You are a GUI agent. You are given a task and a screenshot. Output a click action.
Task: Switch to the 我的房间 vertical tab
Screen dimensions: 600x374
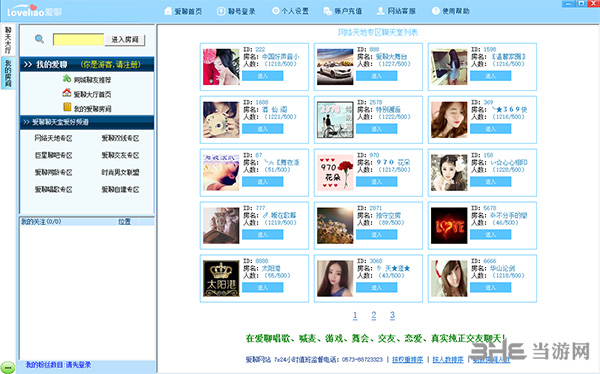pos(8,73)
